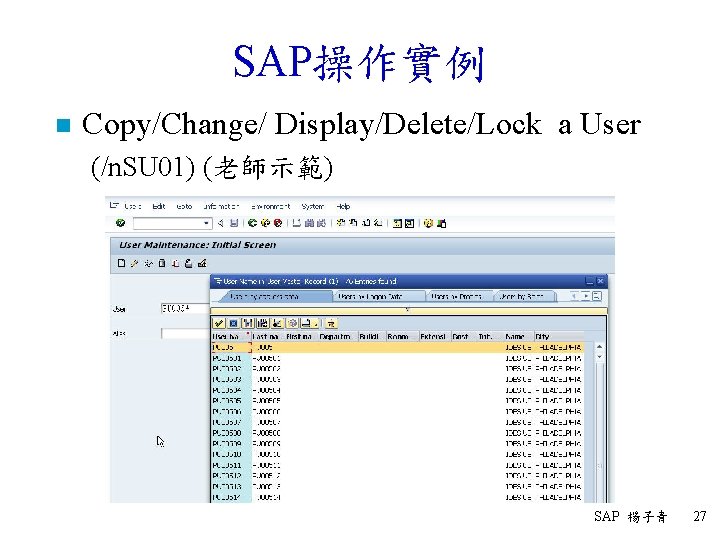Click the Save diskette icon

pos(234,223)
